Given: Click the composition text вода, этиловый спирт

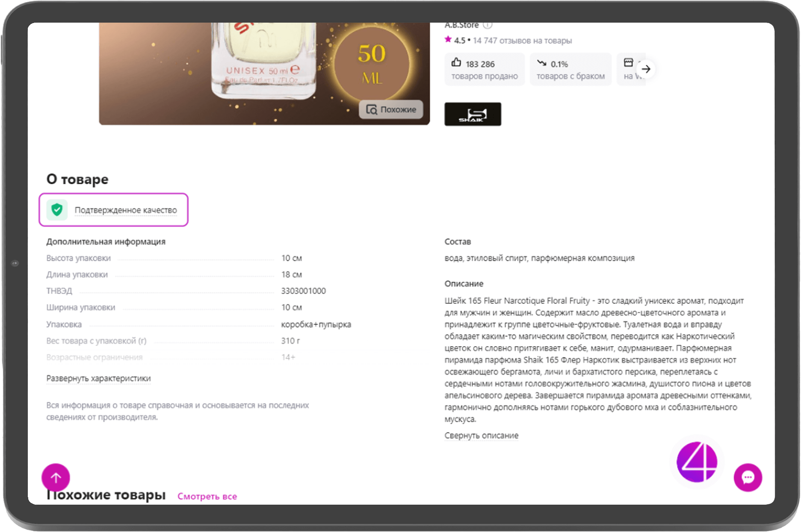Looking at the screenshot, I should coord(539,258).
